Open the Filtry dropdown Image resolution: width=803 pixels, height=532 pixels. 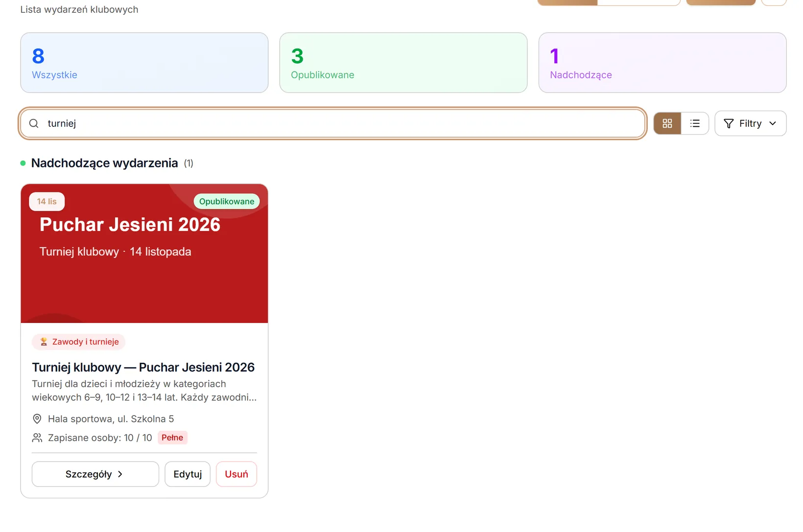(750, 123)
